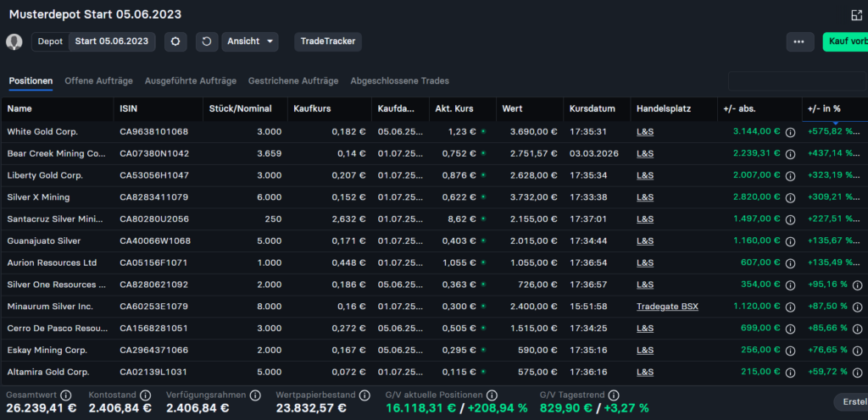This screenshot has width=868, height=420.
Task: Click the TradeTracker button
Action: tap(328, 41)
